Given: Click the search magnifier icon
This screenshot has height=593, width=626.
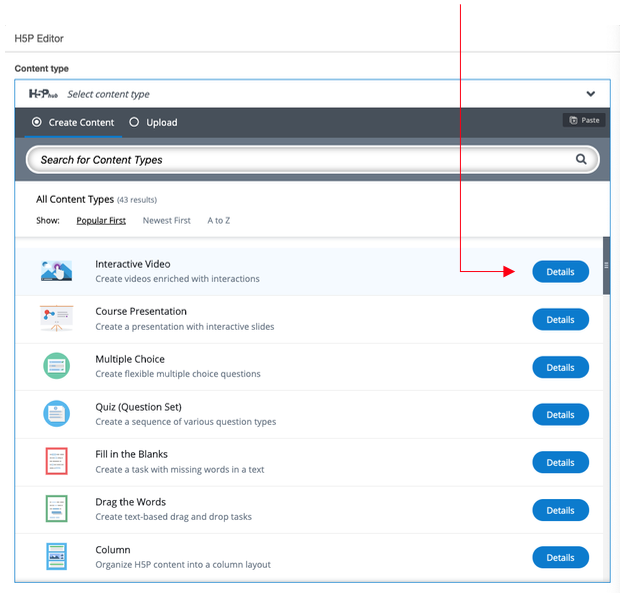Looking at the screenshot, I should point(581,159).
